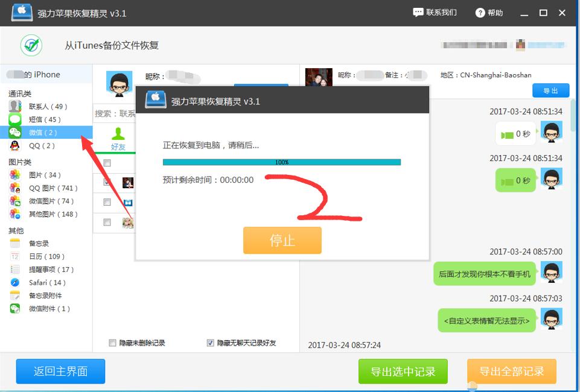This screenshot has width=580, height=392.
Task: Click the recovery progress bar
Action: click(281, 162)
